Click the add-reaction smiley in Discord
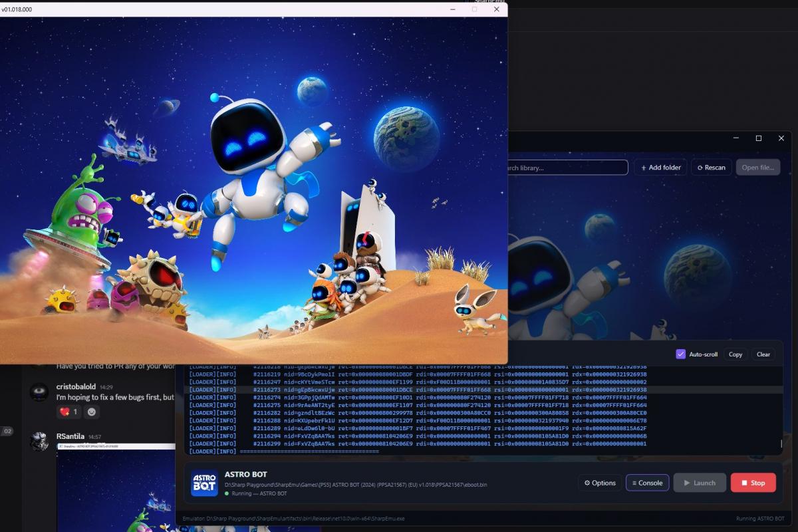This screenshot has width=798, height=532. 92,412
